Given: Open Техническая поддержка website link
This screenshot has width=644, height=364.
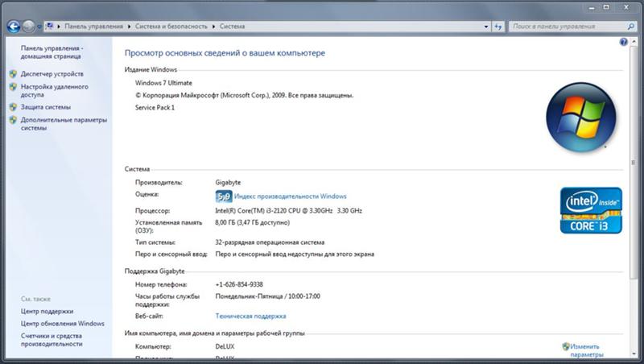Looking at the screenshot, I should [250, 316].
